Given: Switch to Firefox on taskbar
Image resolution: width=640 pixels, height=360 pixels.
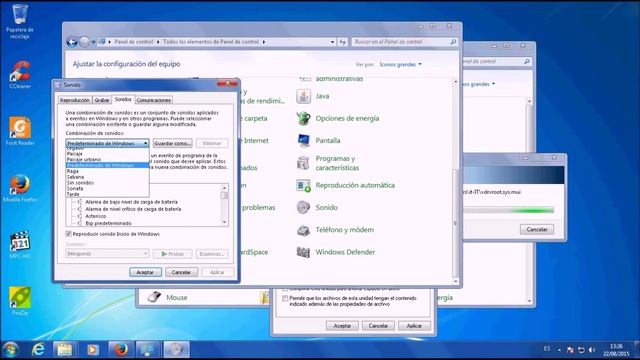Looking at the screenshot, I should tap(120, 350).
